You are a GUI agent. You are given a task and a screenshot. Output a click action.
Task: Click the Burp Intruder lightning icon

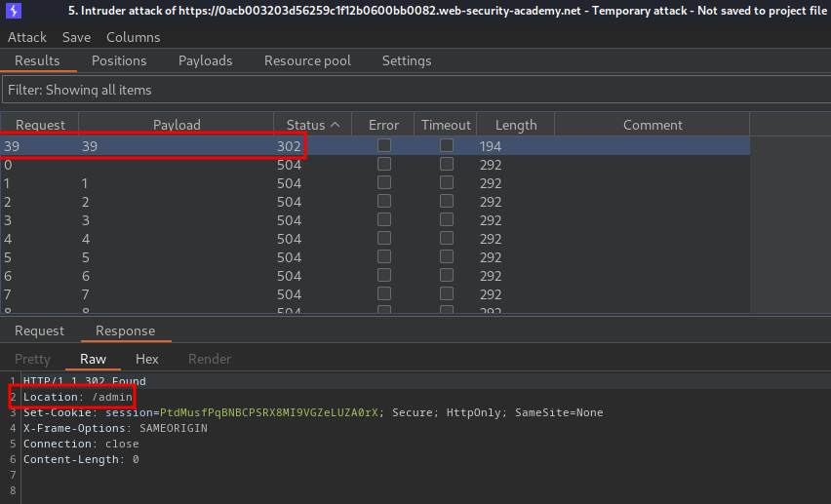[14, 10]
